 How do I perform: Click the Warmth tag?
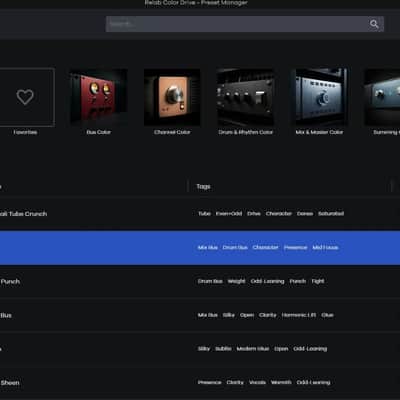(x=281, y=382)
